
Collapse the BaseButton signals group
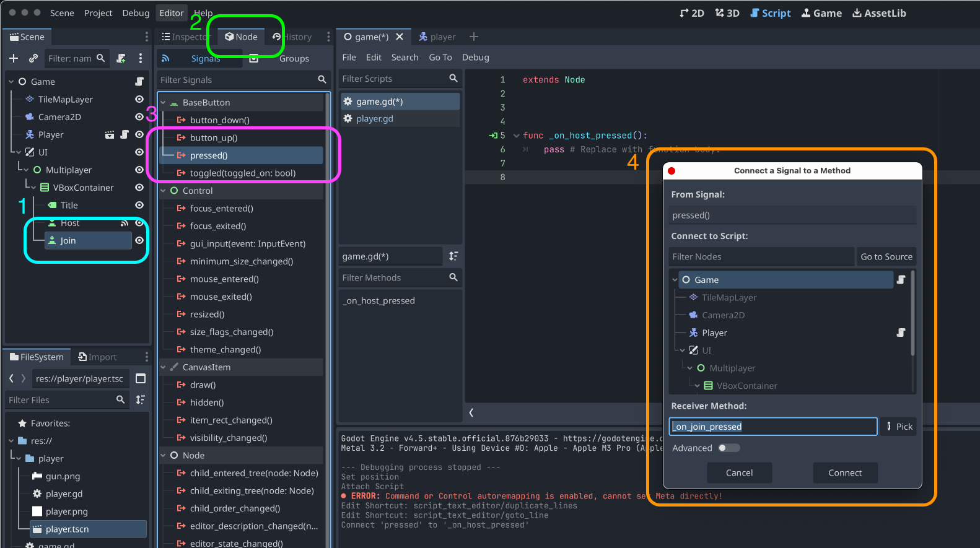[164, 103]
